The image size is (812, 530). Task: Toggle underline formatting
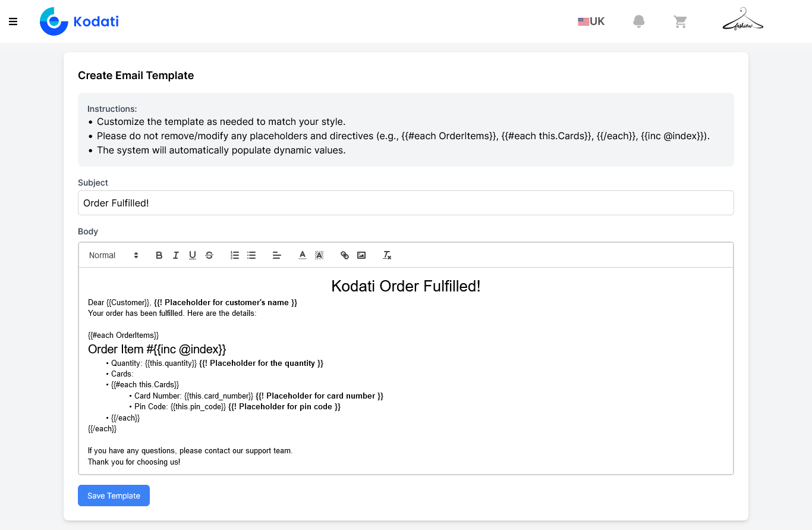point(193,255)
